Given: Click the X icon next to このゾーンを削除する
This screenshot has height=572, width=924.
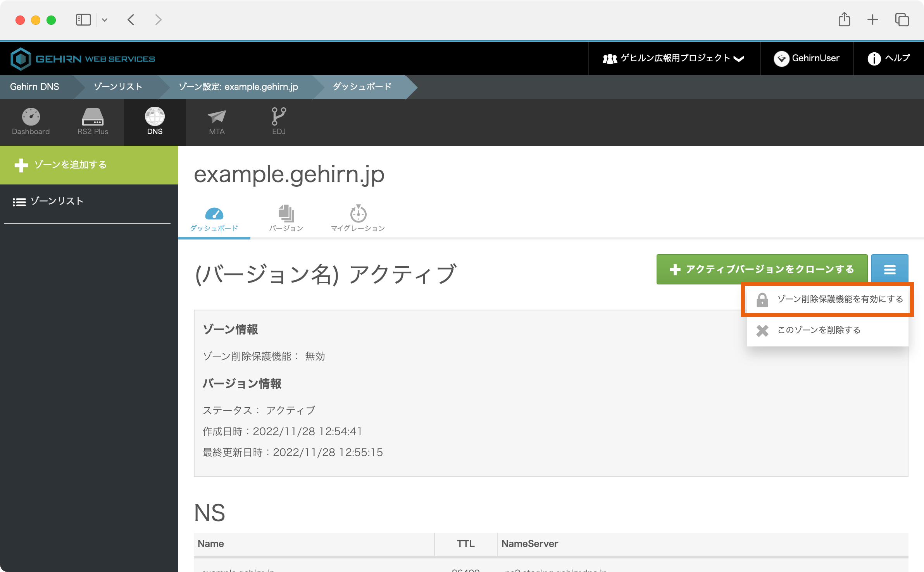Looking at the screenshot, I should click(762, 331).
